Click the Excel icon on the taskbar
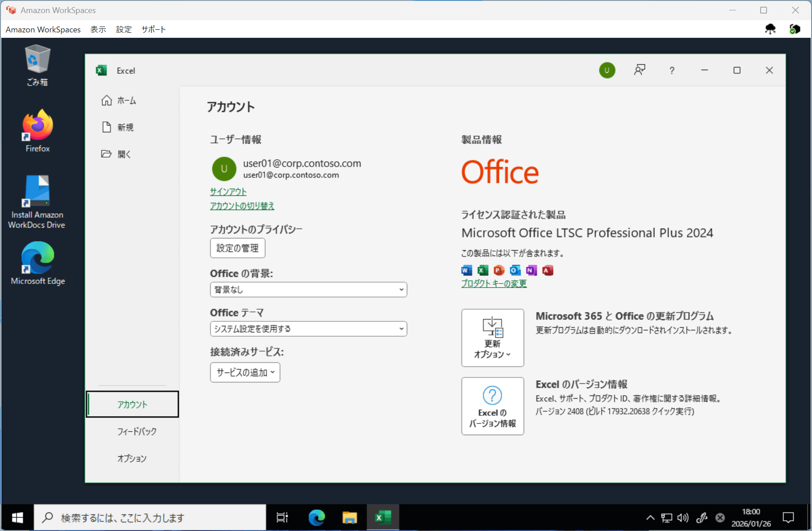Viewport: 812px width, 531px height. tap(382, 517)
